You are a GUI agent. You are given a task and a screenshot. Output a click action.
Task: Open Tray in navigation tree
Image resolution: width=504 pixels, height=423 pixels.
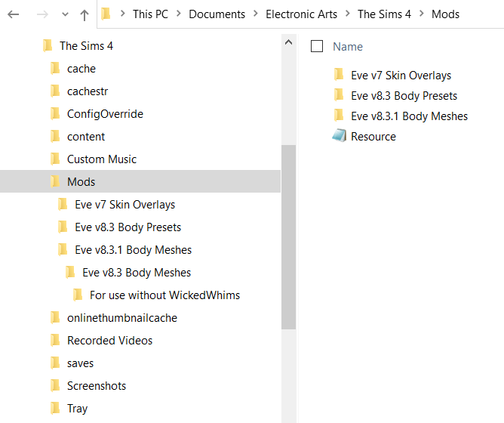(x=77, y=409)
